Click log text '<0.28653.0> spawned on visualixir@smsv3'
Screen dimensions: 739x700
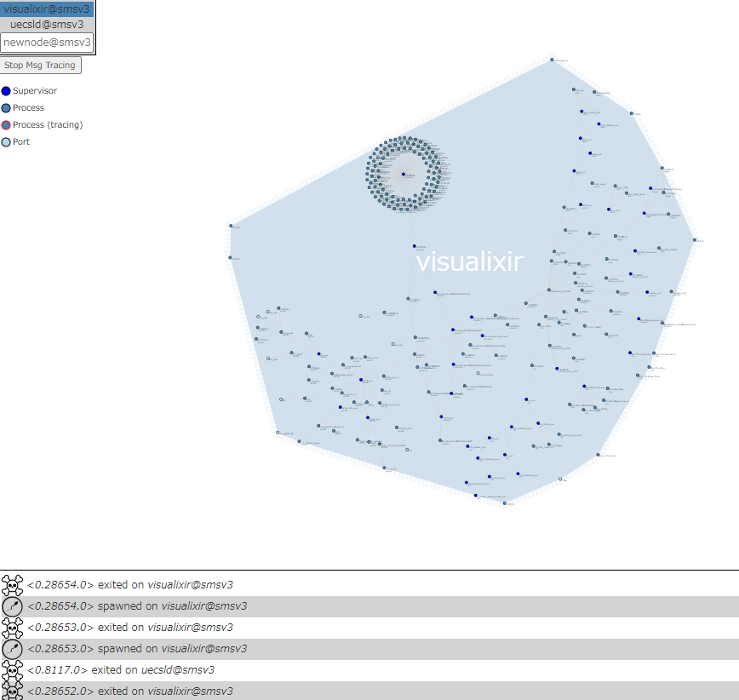click(137, 649)
